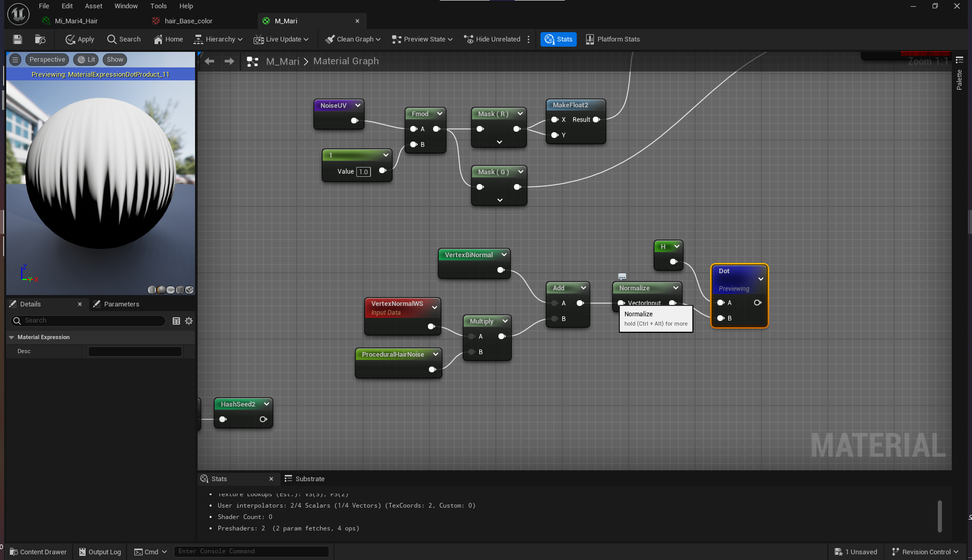Toggle Platform Stats
Image resolution: width=972 pixels, height=560 pixels.
point(613,39)
